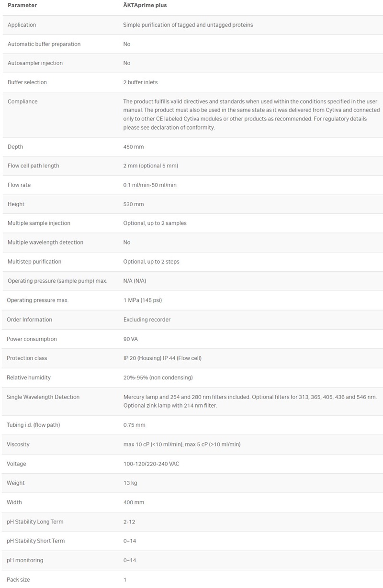Click the pH Stability Long Term label
383x588 pixels.
point(35,522)
